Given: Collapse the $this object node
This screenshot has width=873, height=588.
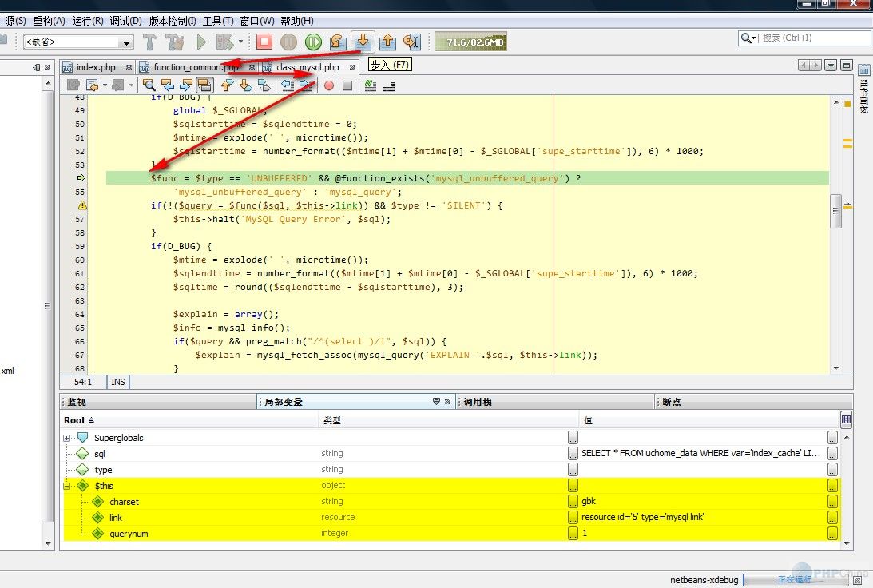Looking at the screenshot, I should tap(68, 486).
